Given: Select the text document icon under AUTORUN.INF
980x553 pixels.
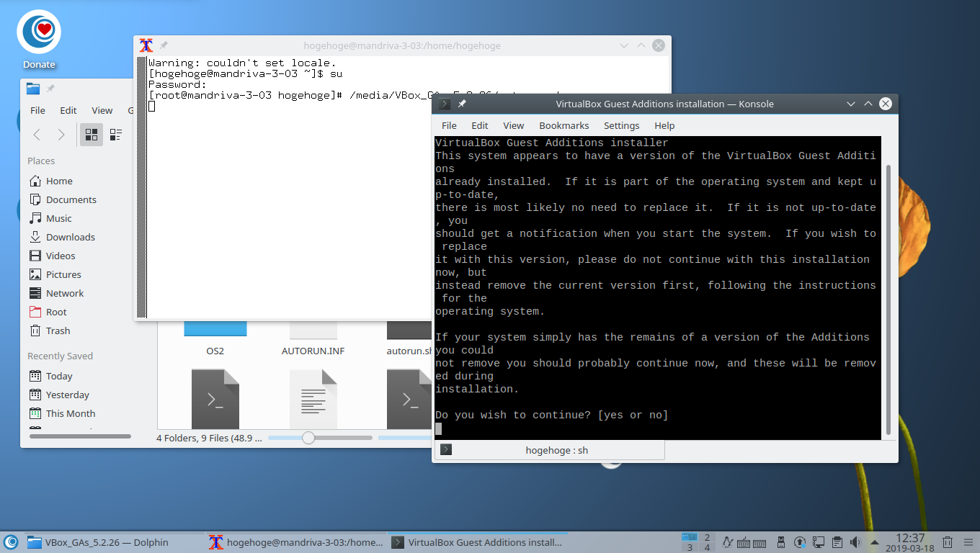Looking at the screenshot, I should [x=313, y=399].
